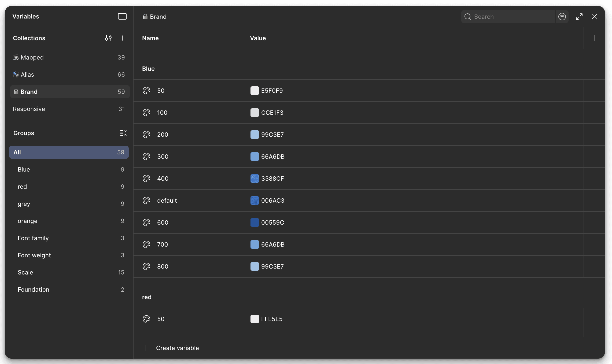Toggle the sidebar panel icon
Screen dimensions: 612x364
[122, 16]
